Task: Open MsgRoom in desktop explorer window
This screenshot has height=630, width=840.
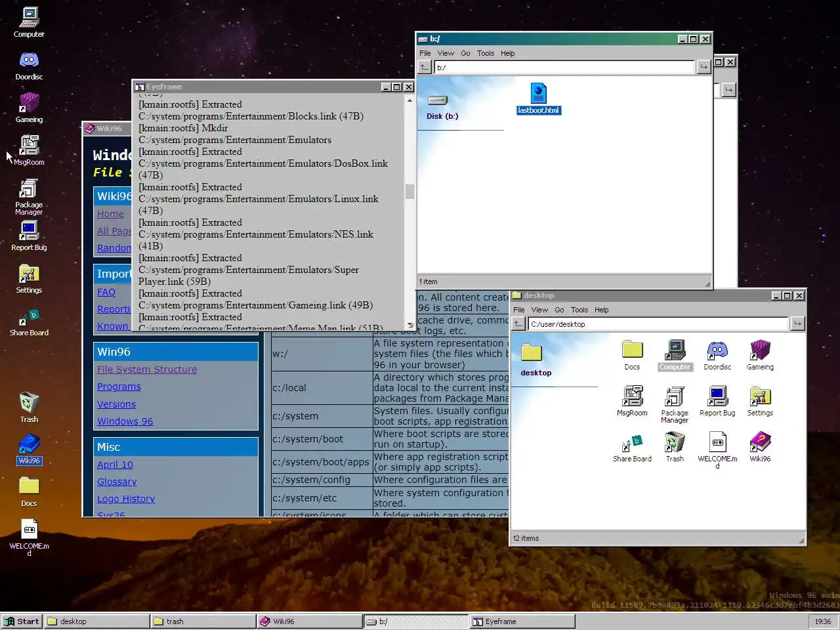Action: point(632,402)
